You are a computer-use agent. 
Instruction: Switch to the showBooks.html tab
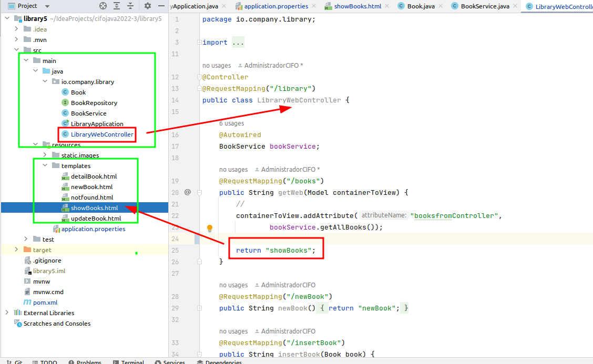click(357, 6)
